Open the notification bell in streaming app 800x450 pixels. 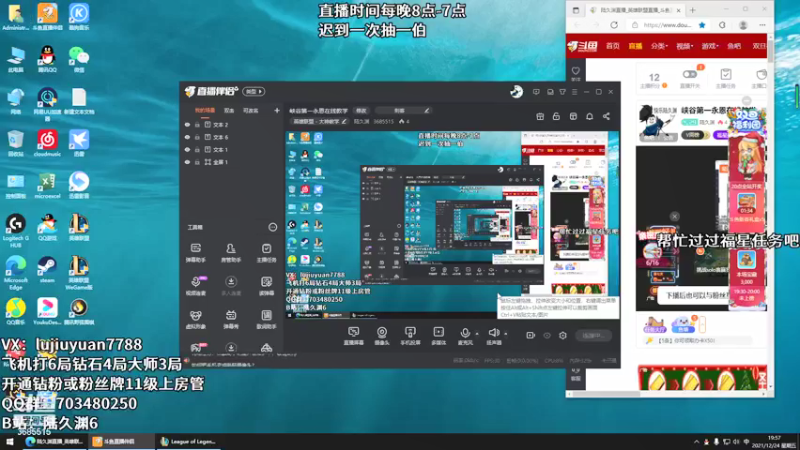589,116
